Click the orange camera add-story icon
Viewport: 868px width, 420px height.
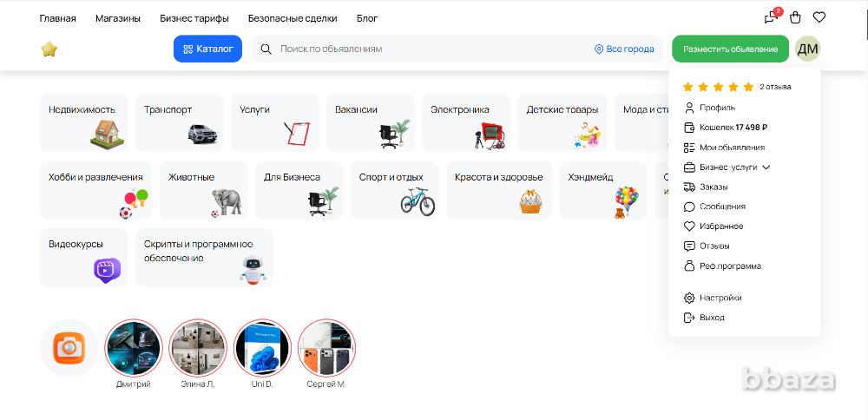69,348
